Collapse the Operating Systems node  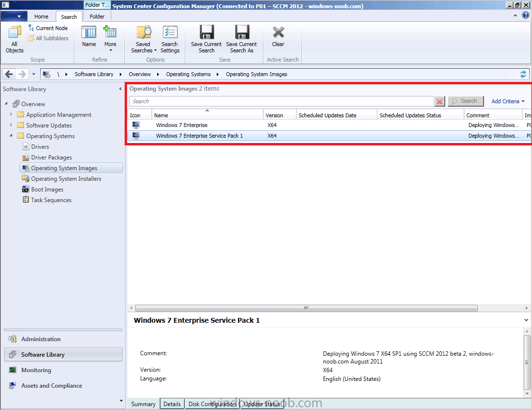(x=11, y=135)
